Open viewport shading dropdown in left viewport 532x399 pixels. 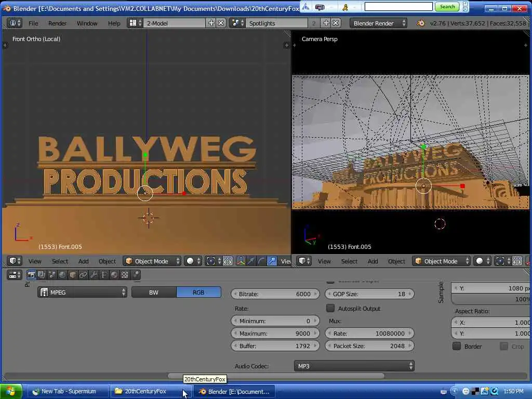[193, 261]
